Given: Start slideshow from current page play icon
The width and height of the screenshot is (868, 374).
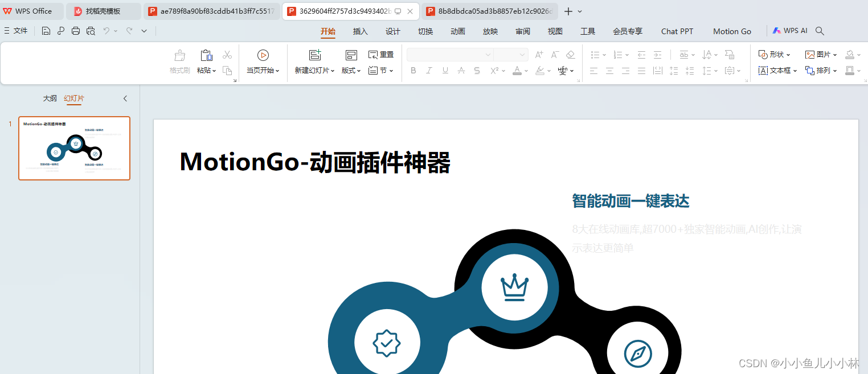Looking at the screenshot, I should 263,55.
